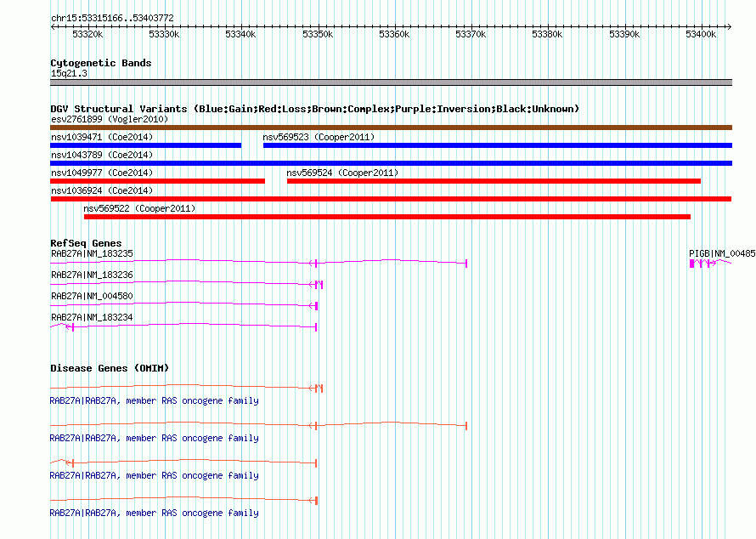Open the nsv1043789 (Coe2014) label
The width and height of the screenshot is (756, 539).
[x=102, y=155]
